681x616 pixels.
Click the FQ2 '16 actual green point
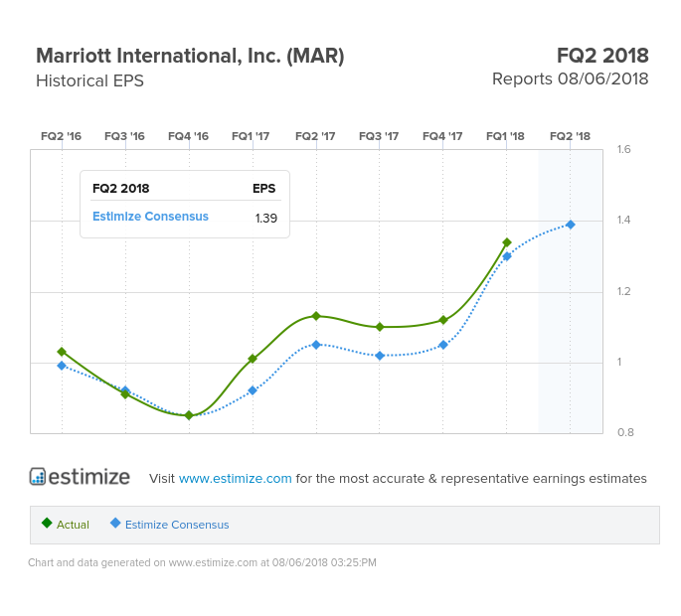[62, 352]
